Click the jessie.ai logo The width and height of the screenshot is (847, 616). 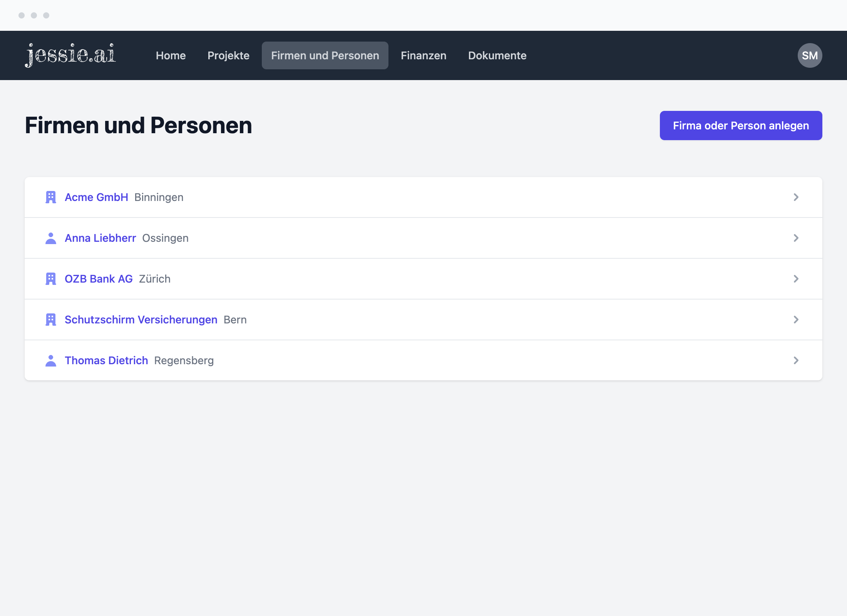tap(70, 55)
